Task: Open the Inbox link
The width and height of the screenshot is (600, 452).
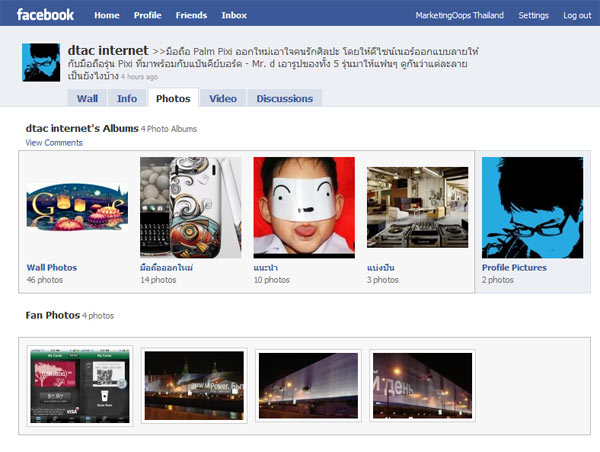Action: click(234, 15)
